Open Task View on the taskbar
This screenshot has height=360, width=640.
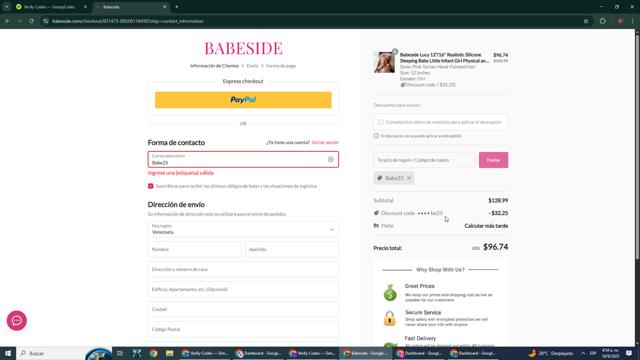120,353
